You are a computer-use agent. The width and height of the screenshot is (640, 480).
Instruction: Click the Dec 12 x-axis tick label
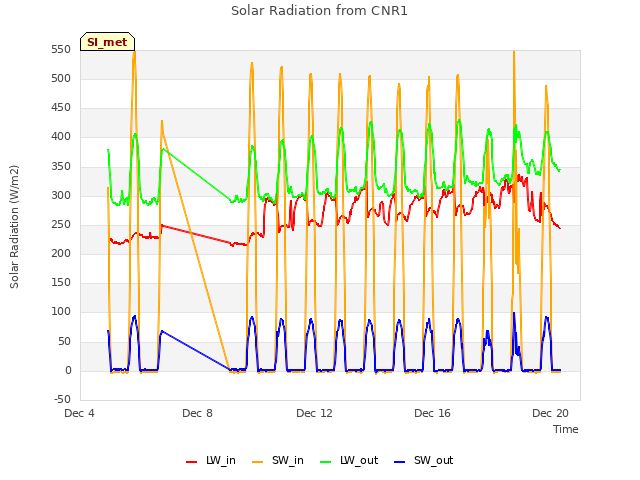[x=314, y=413]
